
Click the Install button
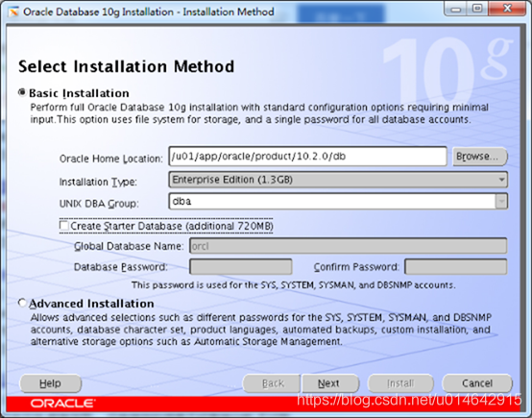(400, 383)
